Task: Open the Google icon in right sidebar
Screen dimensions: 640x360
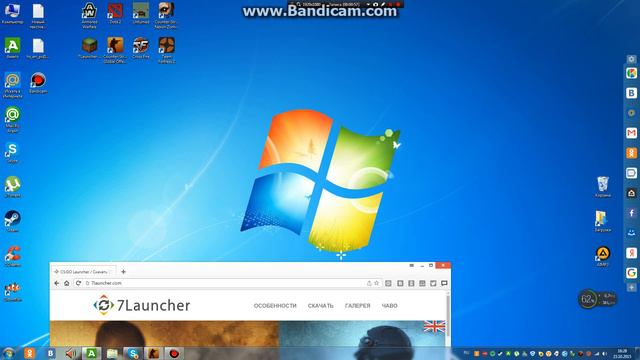Action: coord(631,273)
